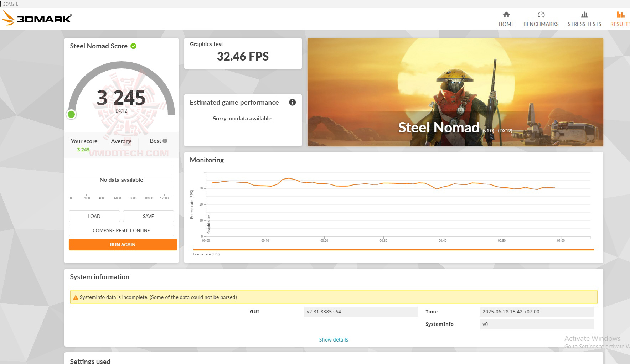Click the SystemInfo data is incomplete warning text
Image resolution: width=630 pixels, height=364 pixels.
coord(158,297)
